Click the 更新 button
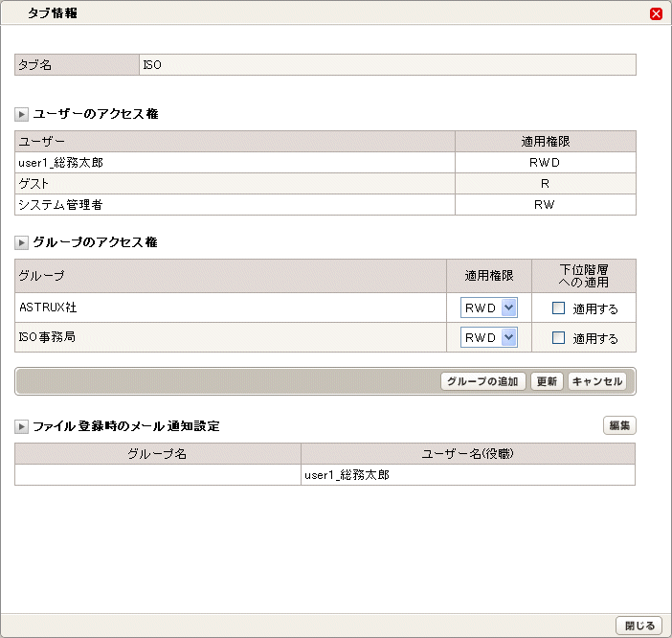 [x=547, y=381]
